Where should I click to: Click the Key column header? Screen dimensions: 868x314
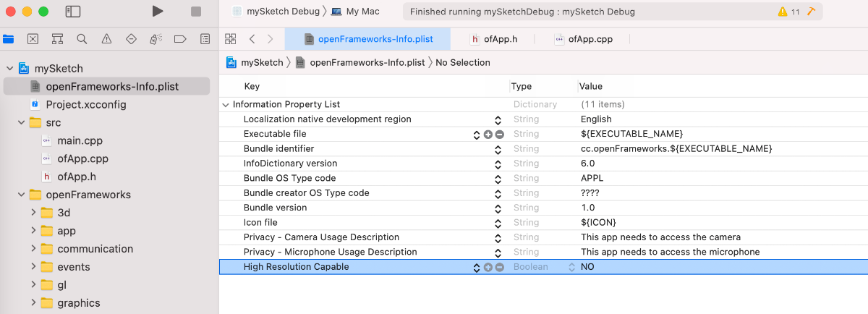coord(252,86)
